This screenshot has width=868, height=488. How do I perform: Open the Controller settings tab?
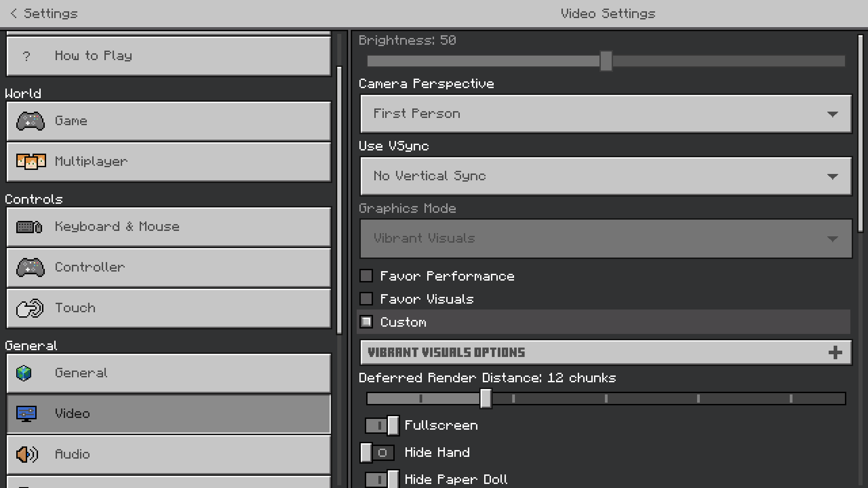(169, 267)
